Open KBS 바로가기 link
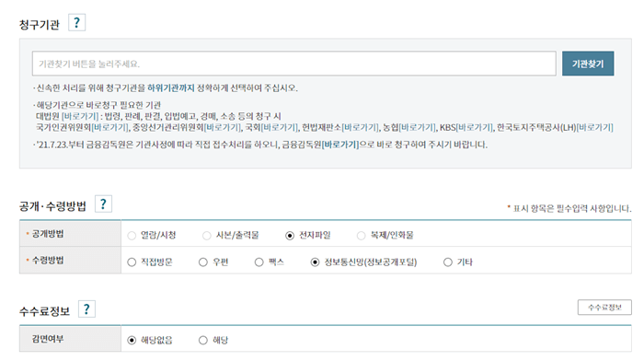The height and width of the screenshot is (361, 644). [475, 127]
